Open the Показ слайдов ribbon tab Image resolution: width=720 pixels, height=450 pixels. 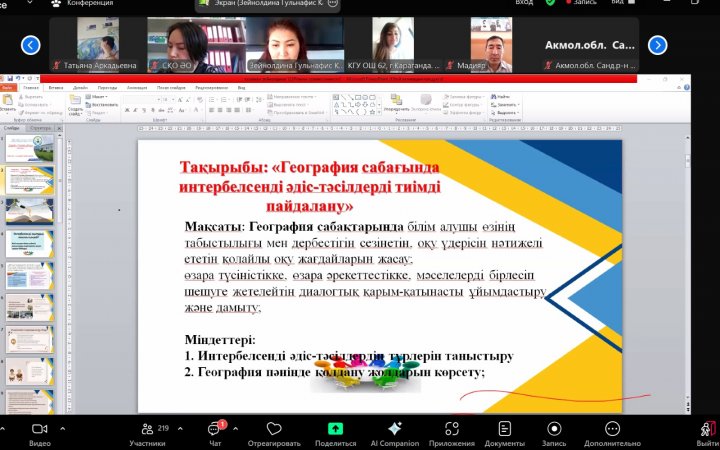click(x=170, y=87)
